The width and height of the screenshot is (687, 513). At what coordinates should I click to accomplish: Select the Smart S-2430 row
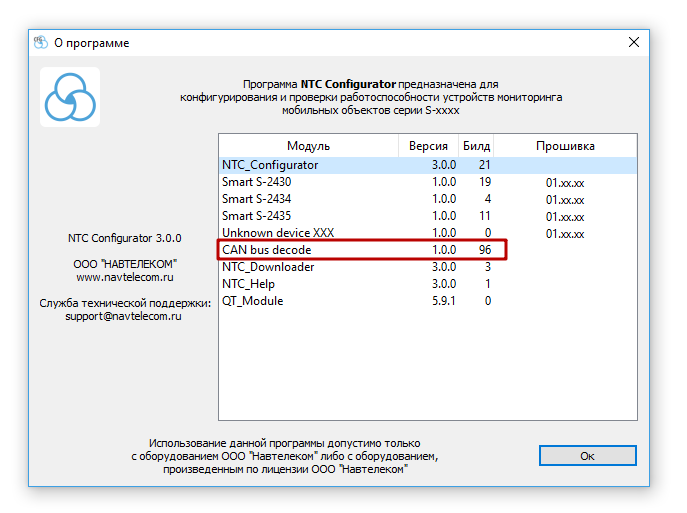[428, 182]
